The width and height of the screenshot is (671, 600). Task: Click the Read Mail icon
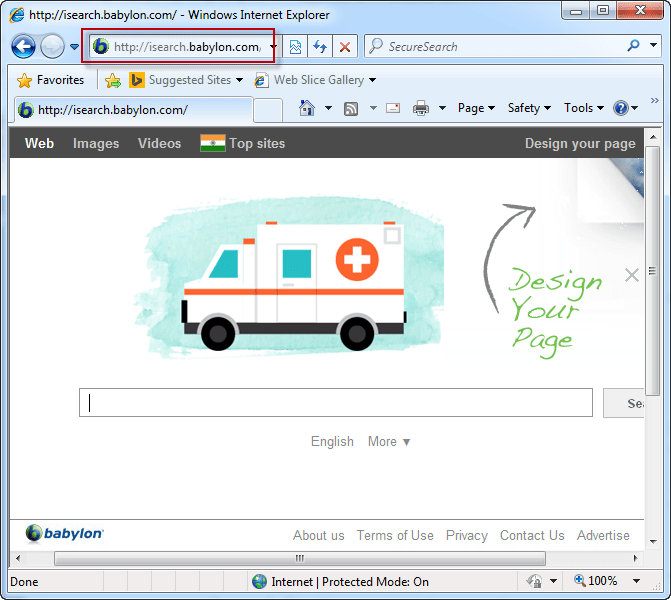pos(393,108)
